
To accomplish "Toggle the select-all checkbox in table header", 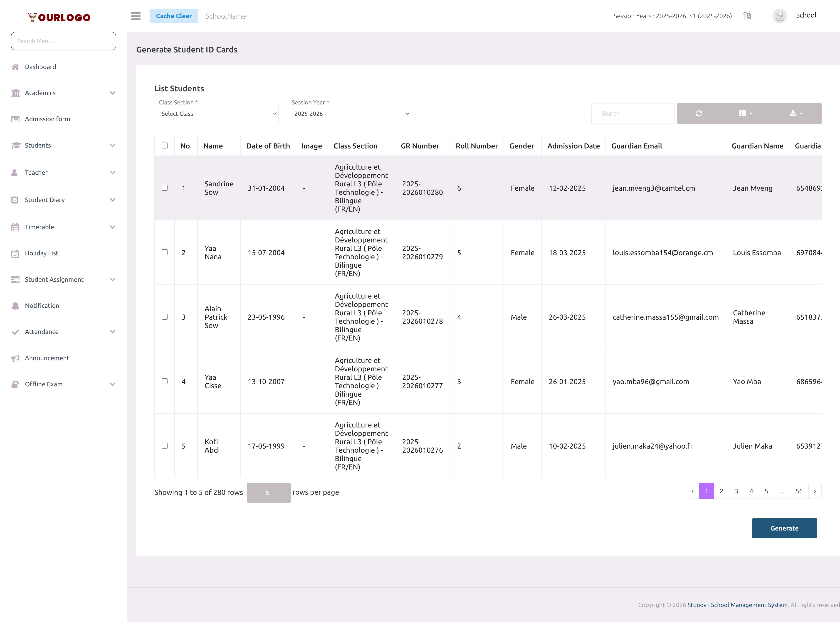I will click(164, 145).
